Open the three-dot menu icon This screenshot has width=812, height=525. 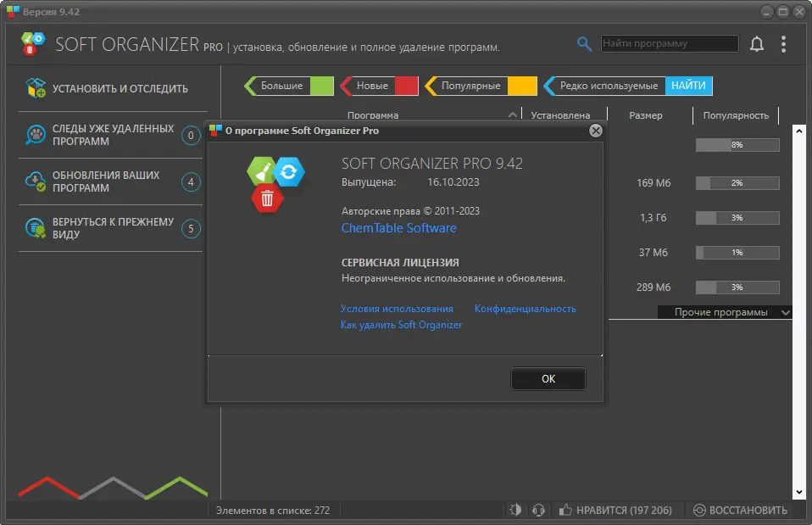(x=783, y=44)
